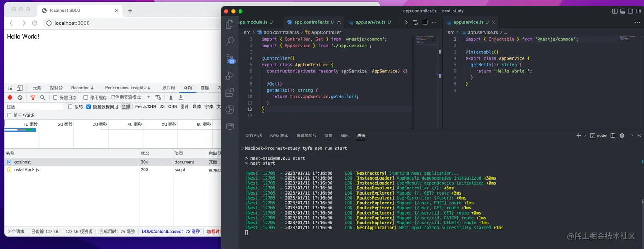Open the Run and Debug view

[x=230, y=75]
